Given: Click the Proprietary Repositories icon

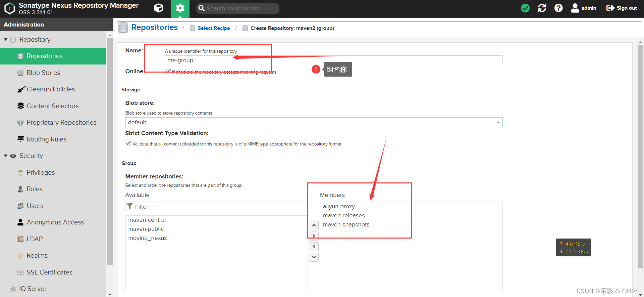Looking at the screenshot, I should coord(20,123).
